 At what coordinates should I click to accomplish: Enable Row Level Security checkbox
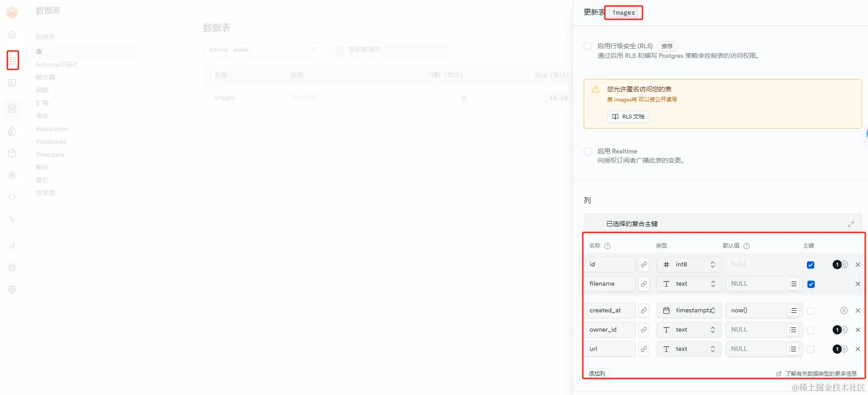tap(587, 46)
